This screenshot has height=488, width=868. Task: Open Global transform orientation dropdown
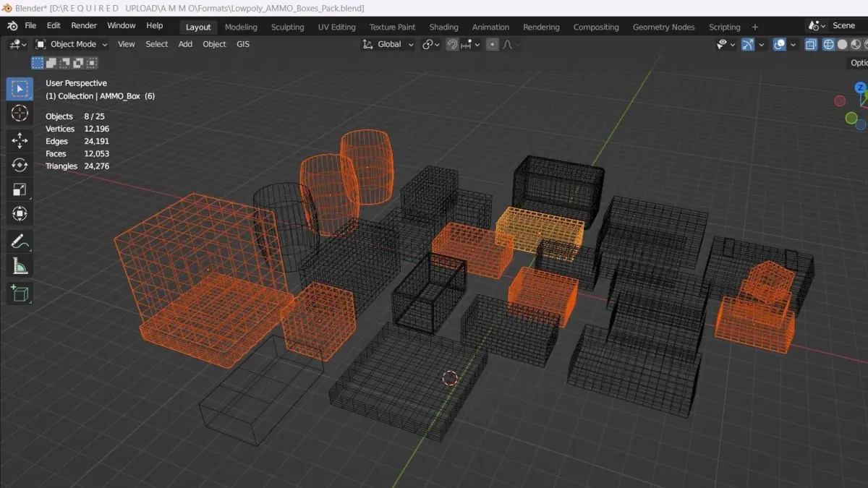[388, 44]
